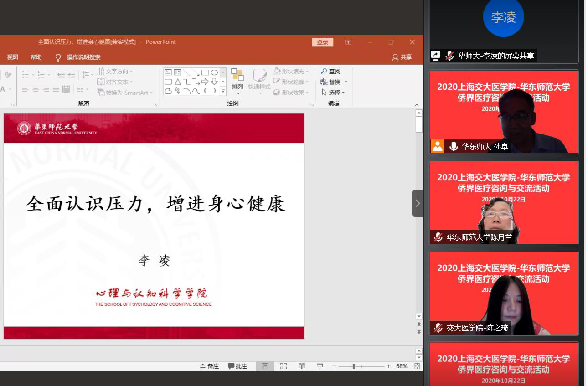588x386 pixels.
Task: Open the Align Text (对齐文本) dropdown
Action: 115,82
